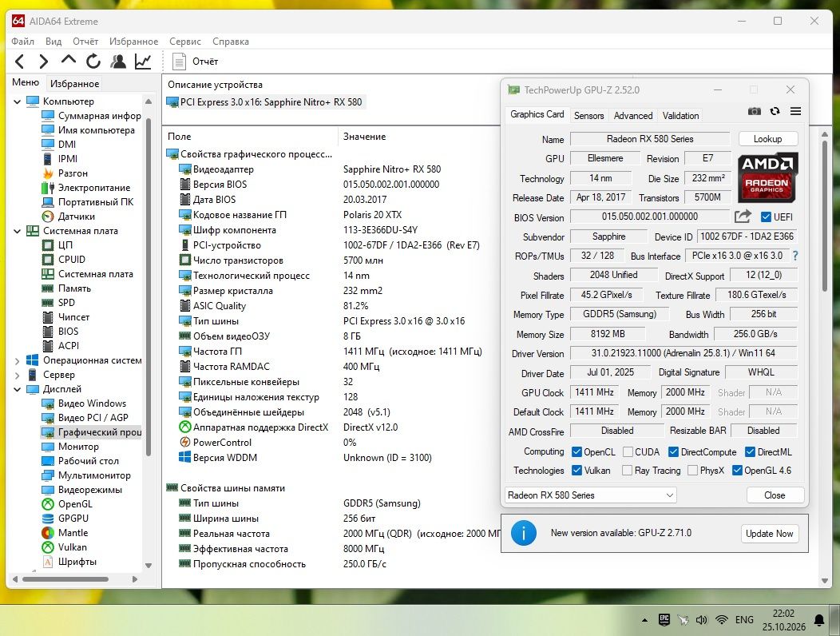Open Датчики sensor item in tree

click(76, 216)
